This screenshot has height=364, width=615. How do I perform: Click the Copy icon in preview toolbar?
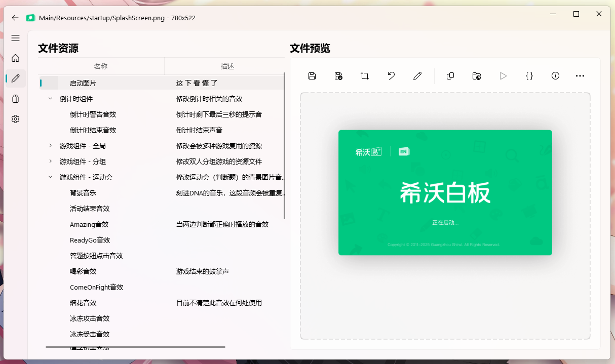click(450, 76)
